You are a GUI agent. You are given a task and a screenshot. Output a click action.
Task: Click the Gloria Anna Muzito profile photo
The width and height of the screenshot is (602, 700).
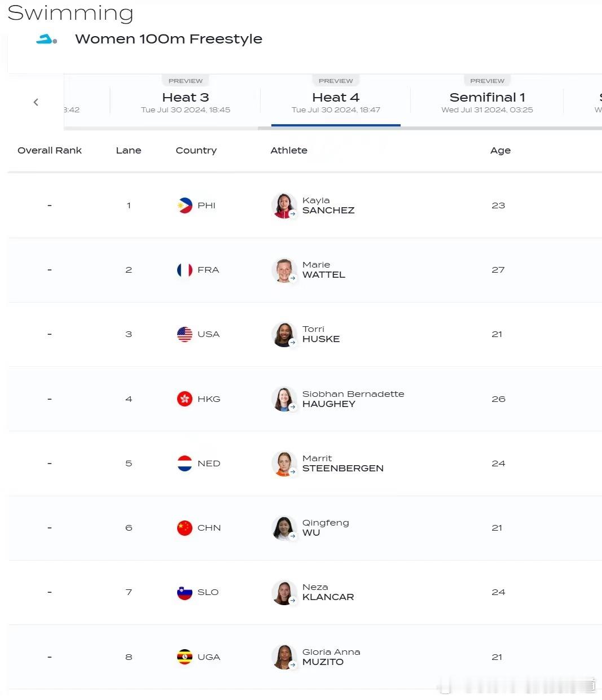284,657
